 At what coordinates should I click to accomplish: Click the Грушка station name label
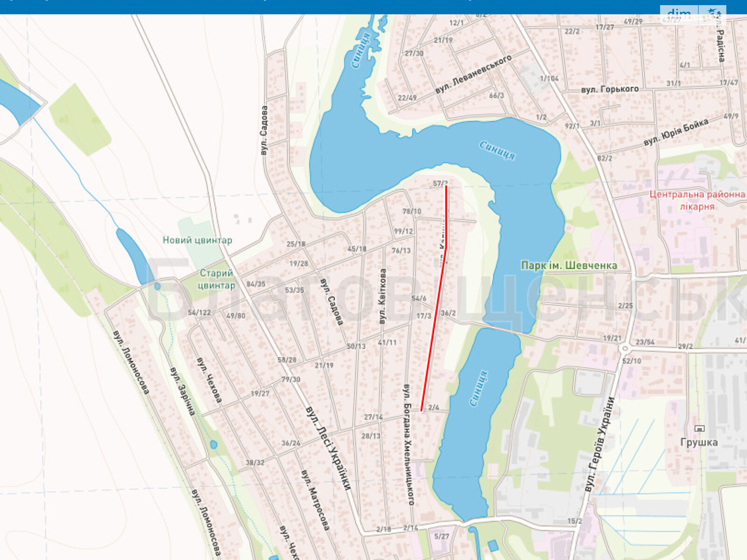point(699,442)
